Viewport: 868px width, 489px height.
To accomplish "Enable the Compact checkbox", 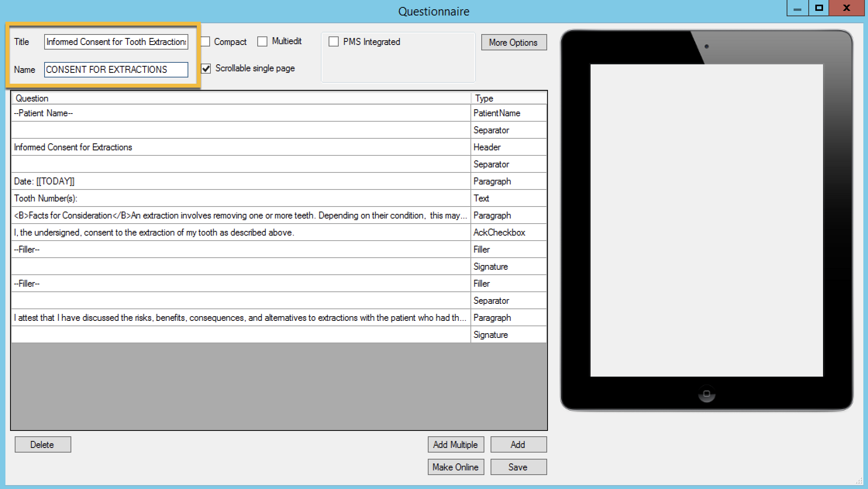I will pos(205,41).
